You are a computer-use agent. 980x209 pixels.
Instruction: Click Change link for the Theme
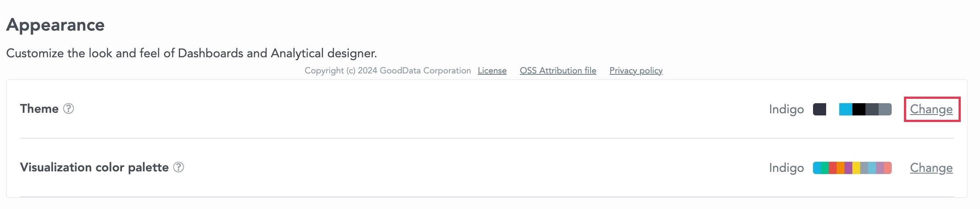pyautogui.click(x=931, y=109)
